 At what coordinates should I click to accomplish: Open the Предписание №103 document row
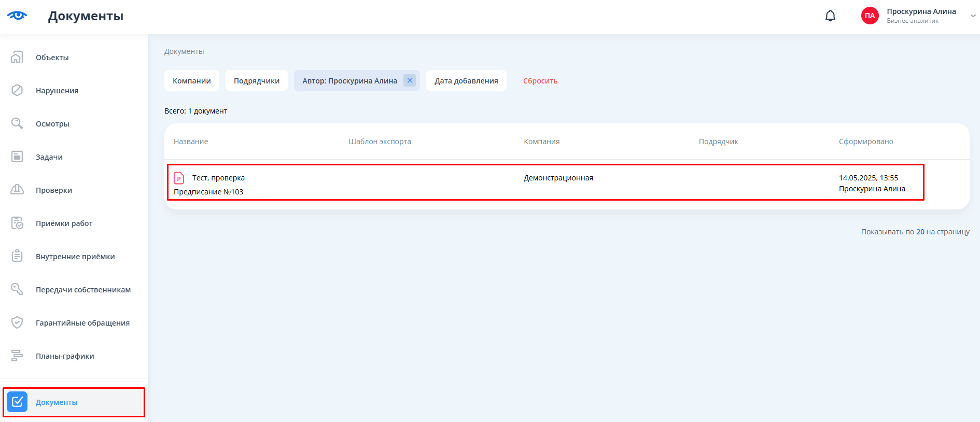point(208,192)
